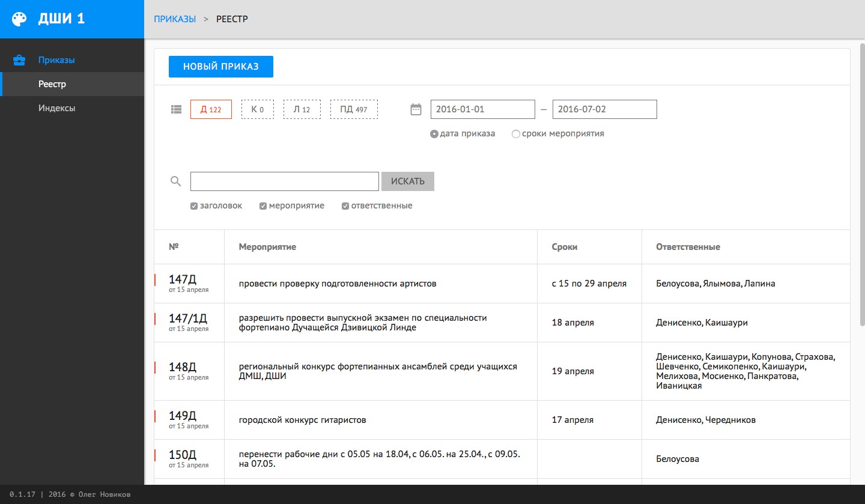Open order 149Д
Screen dimensions: 865x504
point(183,416)
